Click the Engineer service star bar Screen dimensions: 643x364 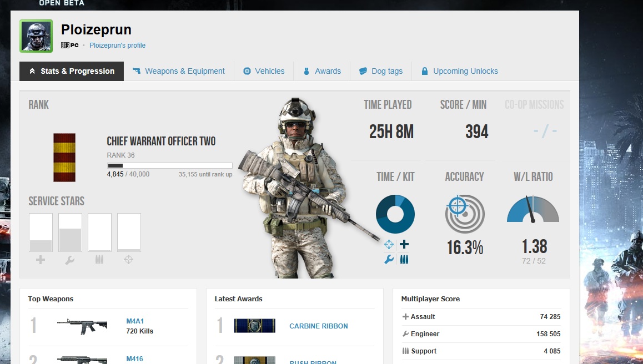(70, 232)
